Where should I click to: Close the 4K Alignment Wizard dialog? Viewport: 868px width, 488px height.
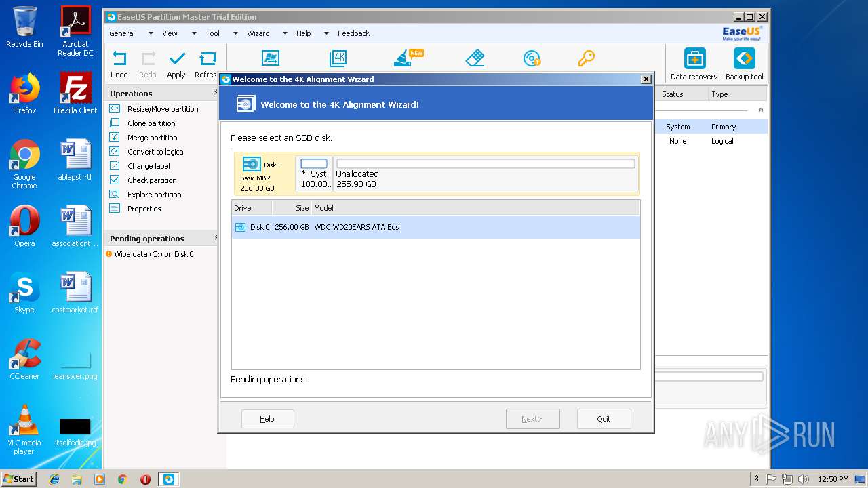646,79
